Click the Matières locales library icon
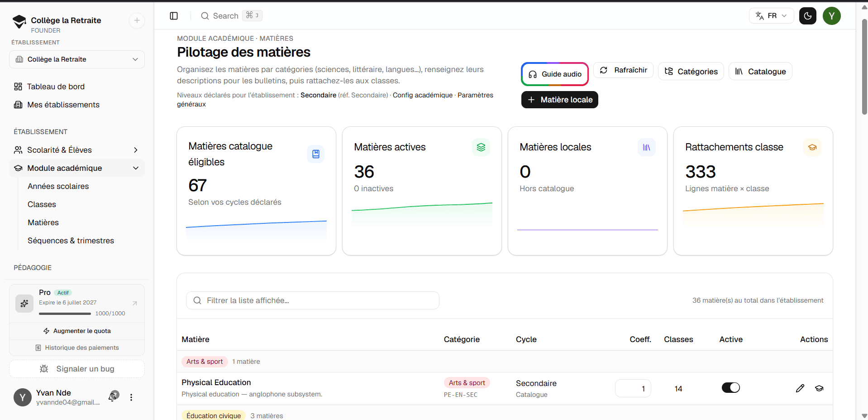The image size is (868, 420). coord(647,147)
